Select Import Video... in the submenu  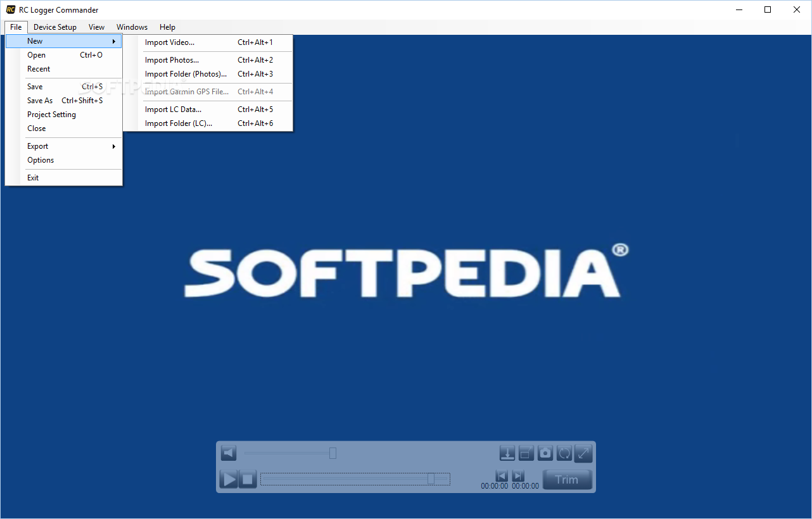[x=208, y=42]
